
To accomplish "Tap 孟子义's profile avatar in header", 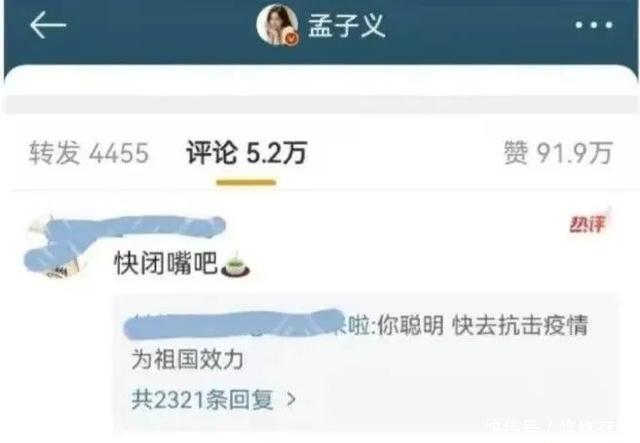I will tap(277, 24).
